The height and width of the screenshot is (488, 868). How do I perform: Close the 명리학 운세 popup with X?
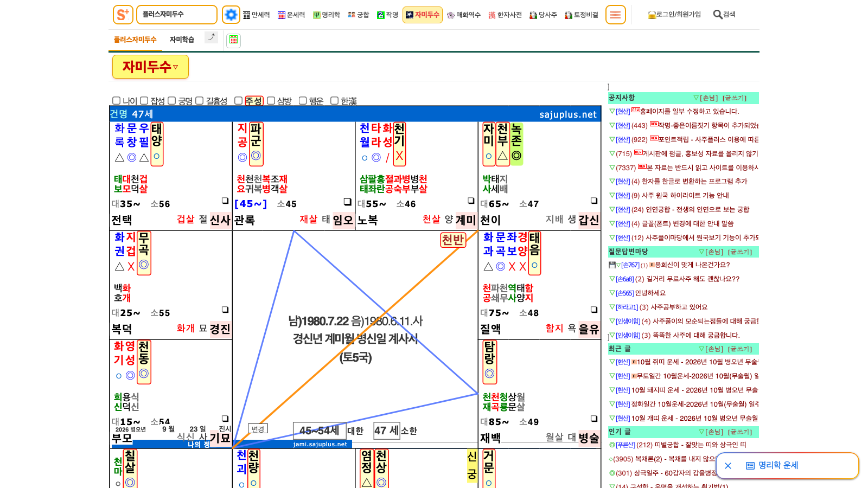point(728,466)
